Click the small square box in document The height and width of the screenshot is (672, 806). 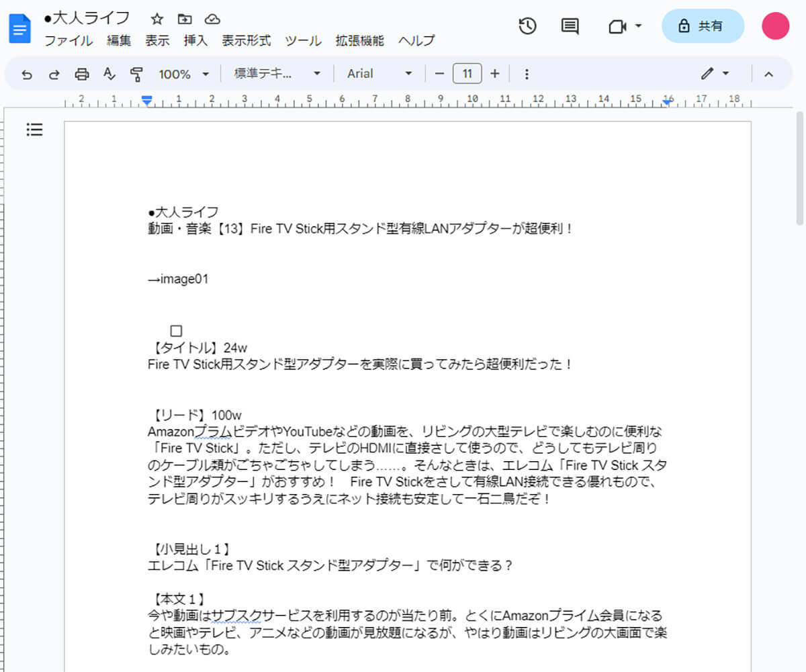coord(177,331)
